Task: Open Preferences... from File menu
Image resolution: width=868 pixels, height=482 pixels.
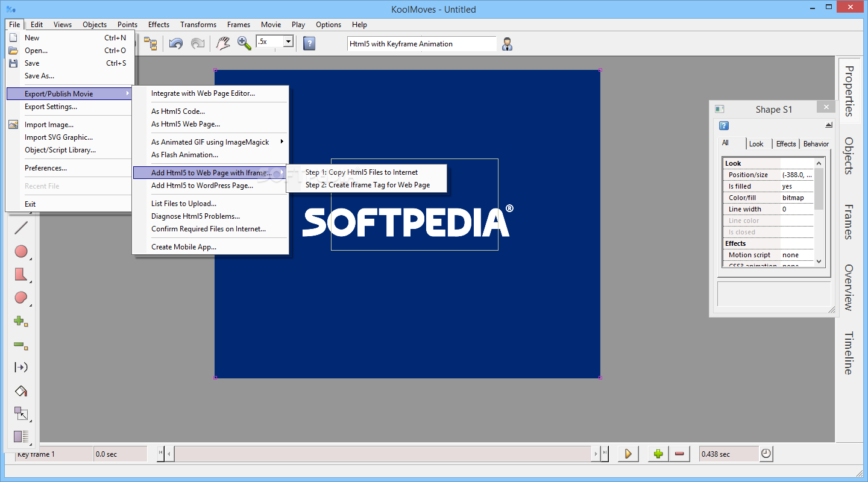Action: [69, 168]
